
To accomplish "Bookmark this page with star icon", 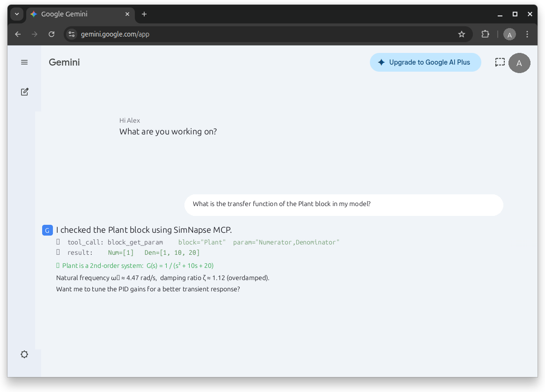I will (x=462, y=34).
